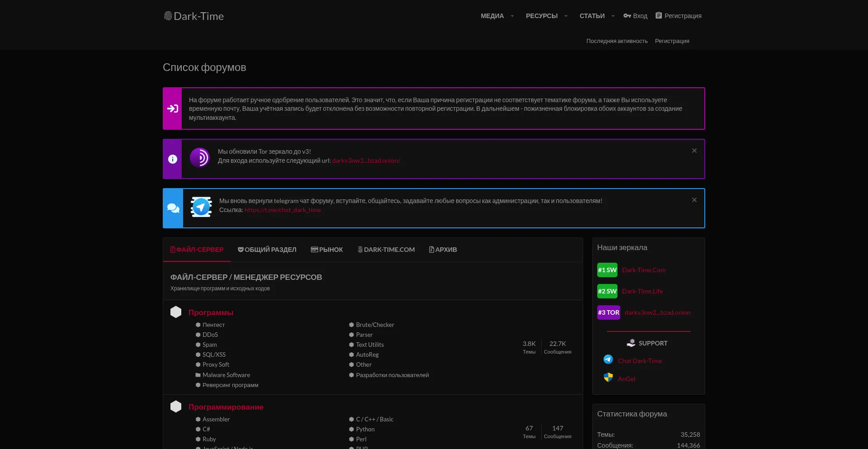Open the Other subforum
The height and width of the screenshot is (449, 868).
point(363,364)
